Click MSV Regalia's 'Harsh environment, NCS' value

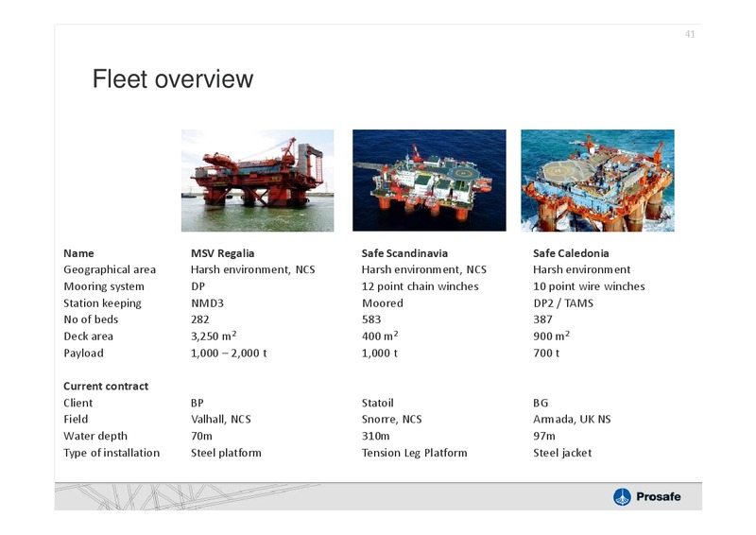[x=252, y=269]
